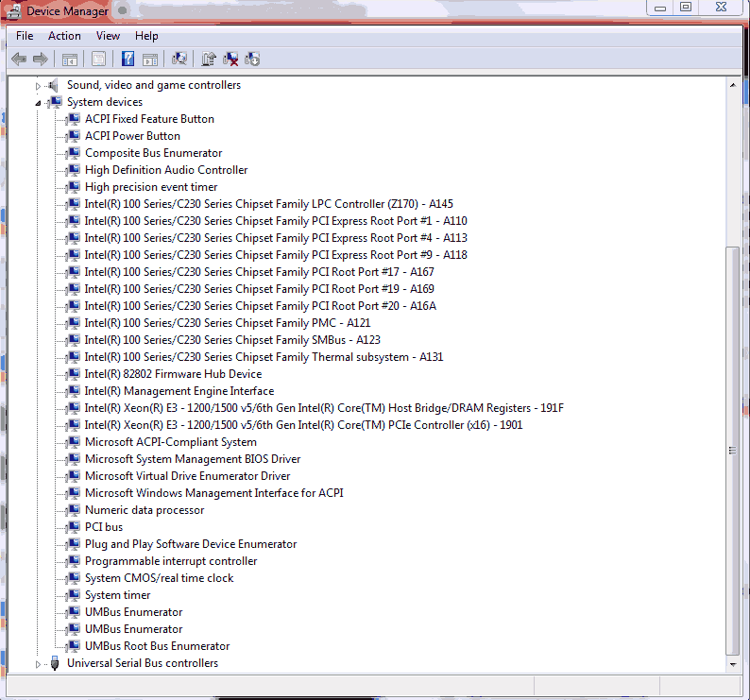Select Programmable interrupt controller

click(171, 561)
